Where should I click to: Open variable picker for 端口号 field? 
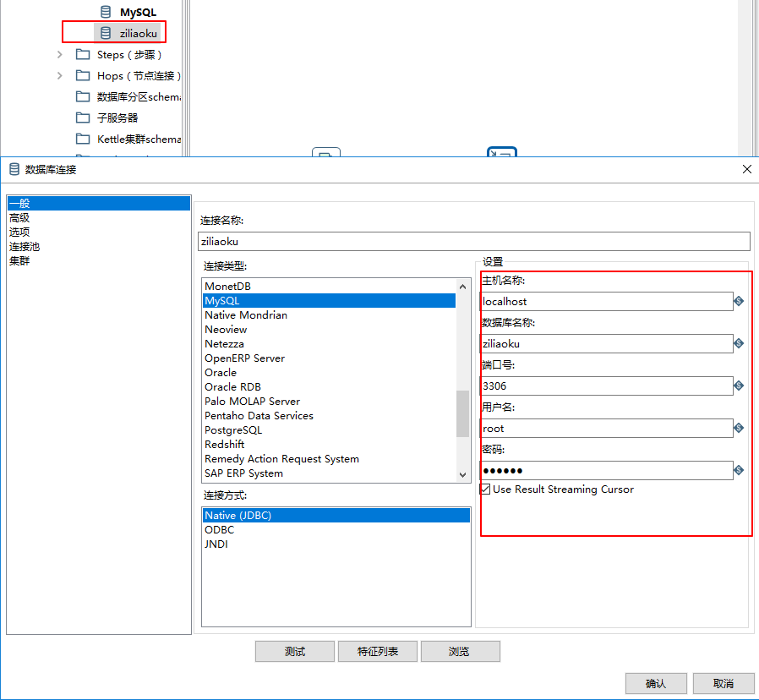pos(739,386)
